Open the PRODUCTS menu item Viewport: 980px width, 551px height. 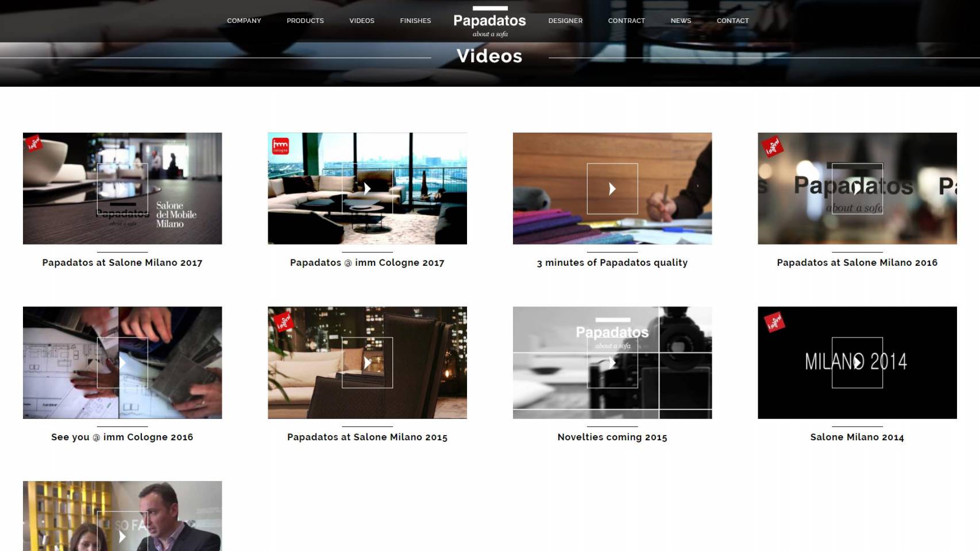point(305,21)
